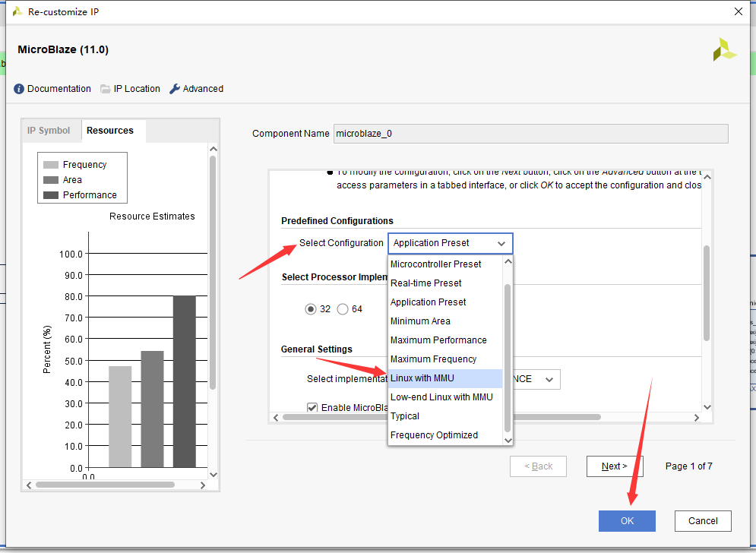The width and height of the screenshot is (756, 553).
Task: Click the IP Location folder icon
Action: click(x=105, y=89)
